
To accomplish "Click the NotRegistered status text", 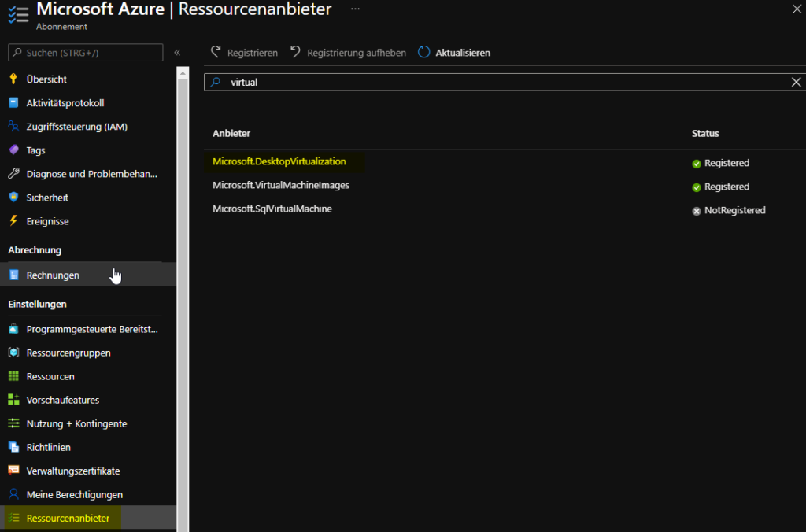I will pyautogui.click(x=735, y=210).
